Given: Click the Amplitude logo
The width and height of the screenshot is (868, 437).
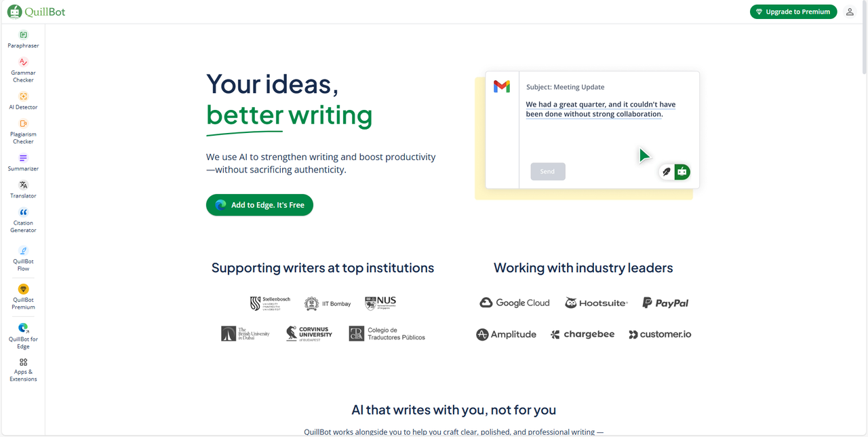Looking at the screenshot, I should coord(506,334).
